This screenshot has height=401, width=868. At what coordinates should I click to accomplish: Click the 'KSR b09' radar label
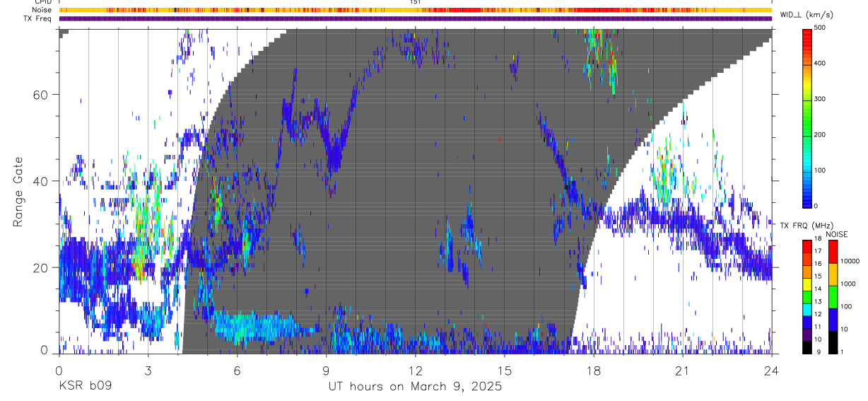coord(85,387)
